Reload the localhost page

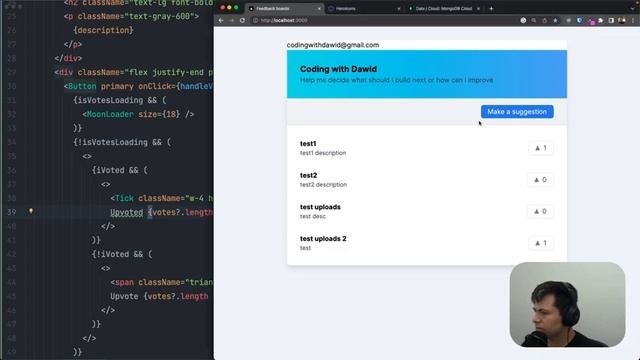tap(242, 20)
